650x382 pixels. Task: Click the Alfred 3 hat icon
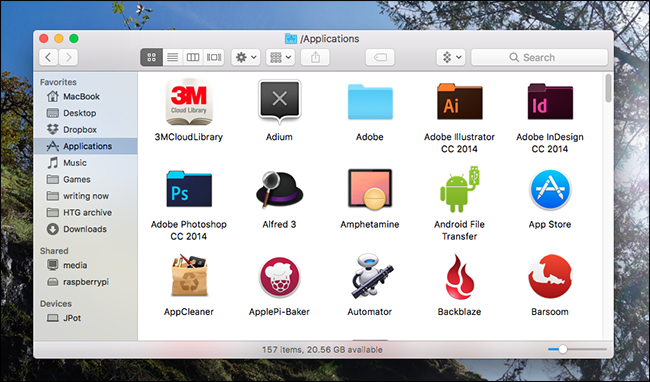pyautogui.click(x=279, y=190)
